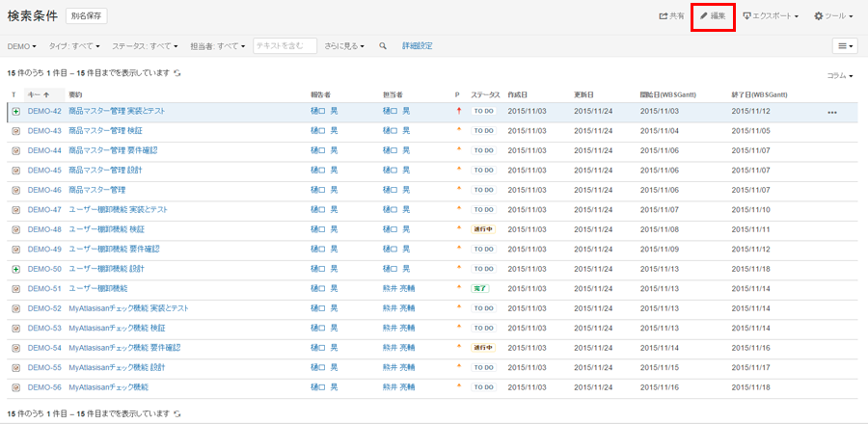Click the issue type icon of DEMO-44
Screen dimensions: 868x424
pyautogui.click(x=16, y=150)
